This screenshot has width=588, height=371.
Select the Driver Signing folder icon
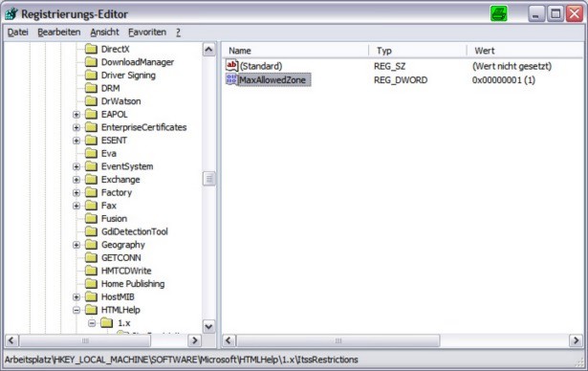tap(91, 76)
